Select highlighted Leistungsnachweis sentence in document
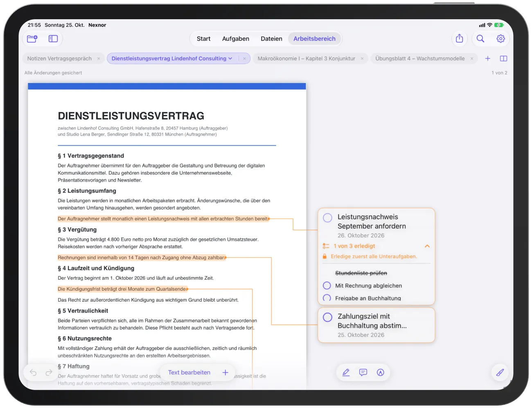Screen dimensions: 532x408 coord(163,219)
